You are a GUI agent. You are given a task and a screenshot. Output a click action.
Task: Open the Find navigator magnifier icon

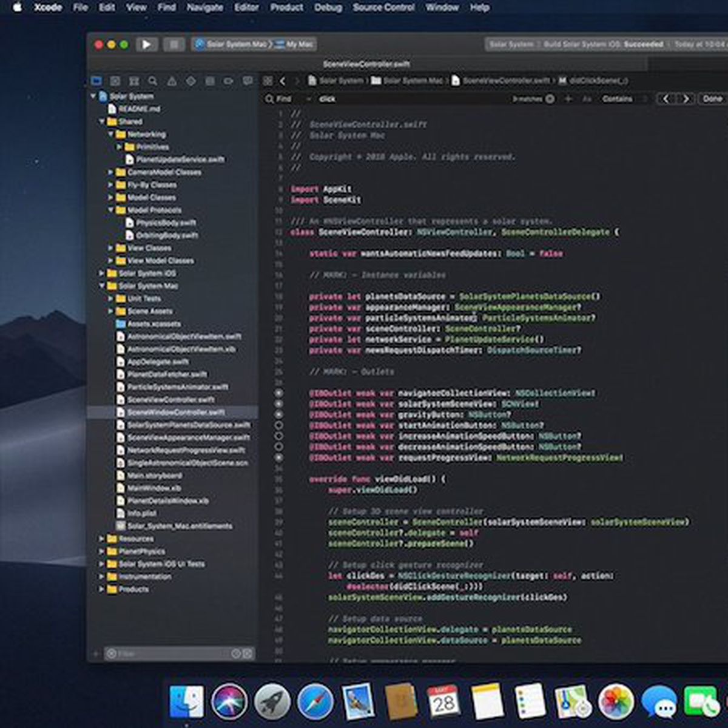(153, 81)
